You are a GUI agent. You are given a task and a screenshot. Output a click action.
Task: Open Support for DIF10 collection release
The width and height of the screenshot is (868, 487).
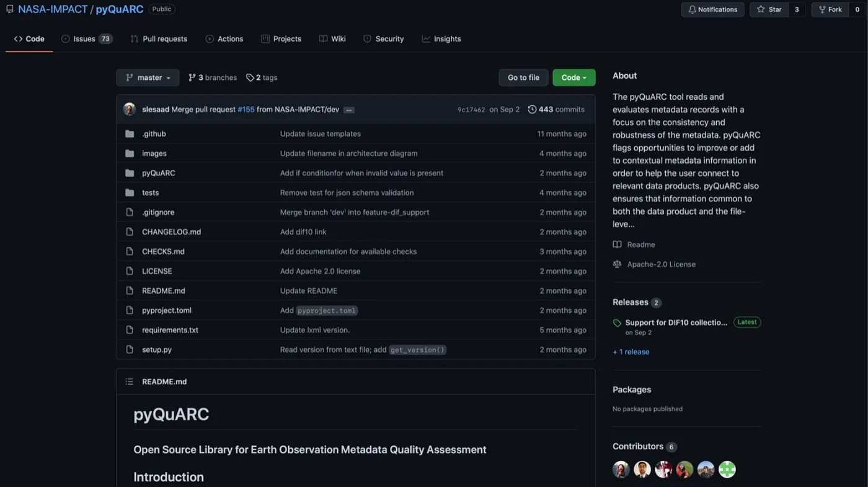[x=676, y=322]
